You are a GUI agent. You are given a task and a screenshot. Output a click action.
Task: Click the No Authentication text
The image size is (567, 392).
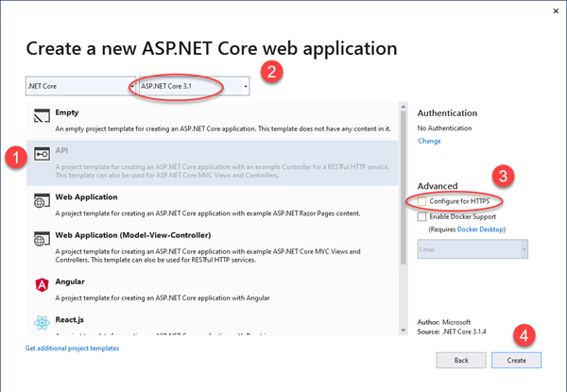444,128
